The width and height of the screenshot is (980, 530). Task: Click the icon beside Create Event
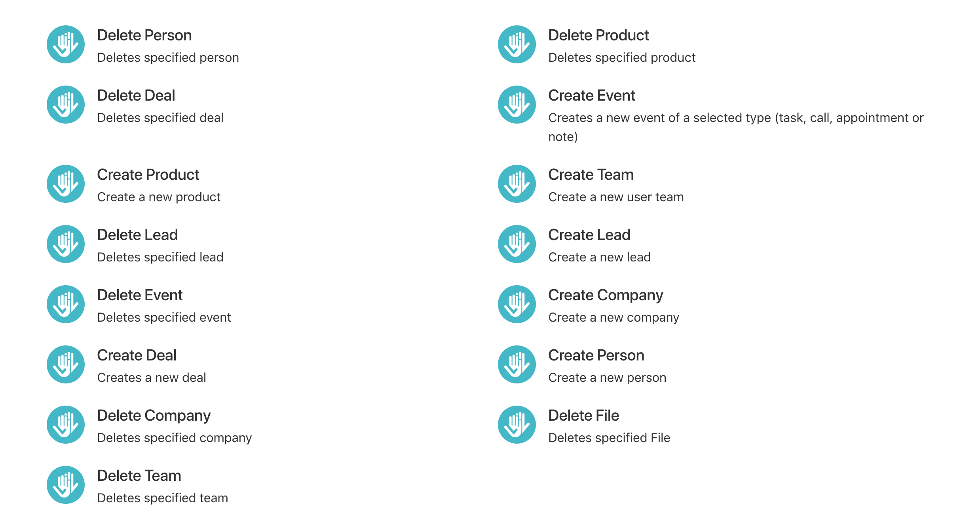[x=517, y=105]
